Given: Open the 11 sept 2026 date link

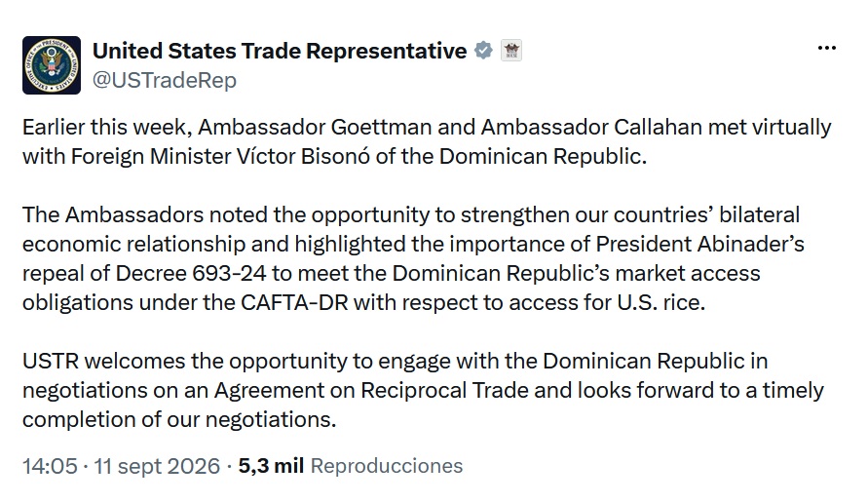Looking at the screenshot, I should (157, 466).
